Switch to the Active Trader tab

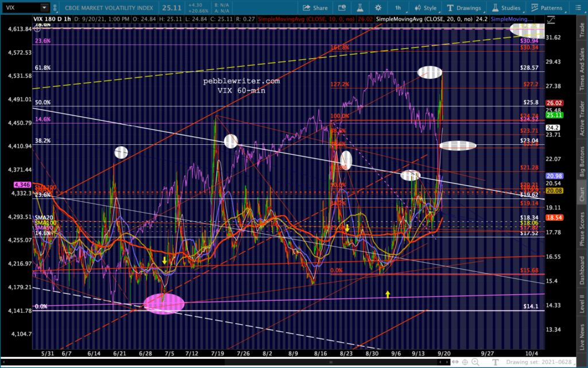582,117
